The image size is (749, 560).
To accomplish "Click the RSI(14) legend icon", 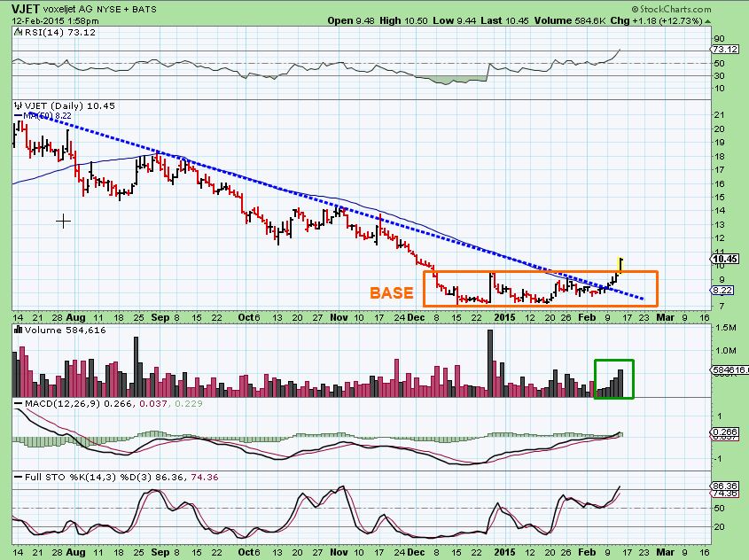I will pos(18,32).
